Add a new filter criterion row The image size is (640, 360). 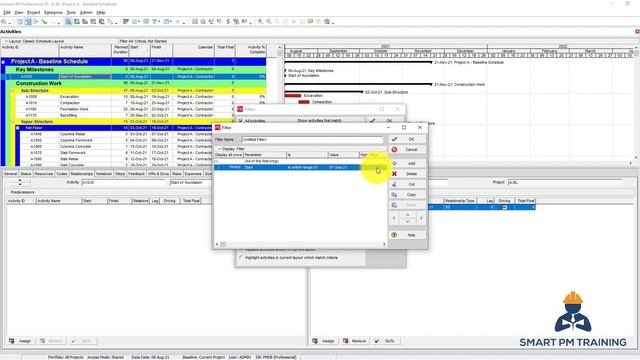[407, 163]
